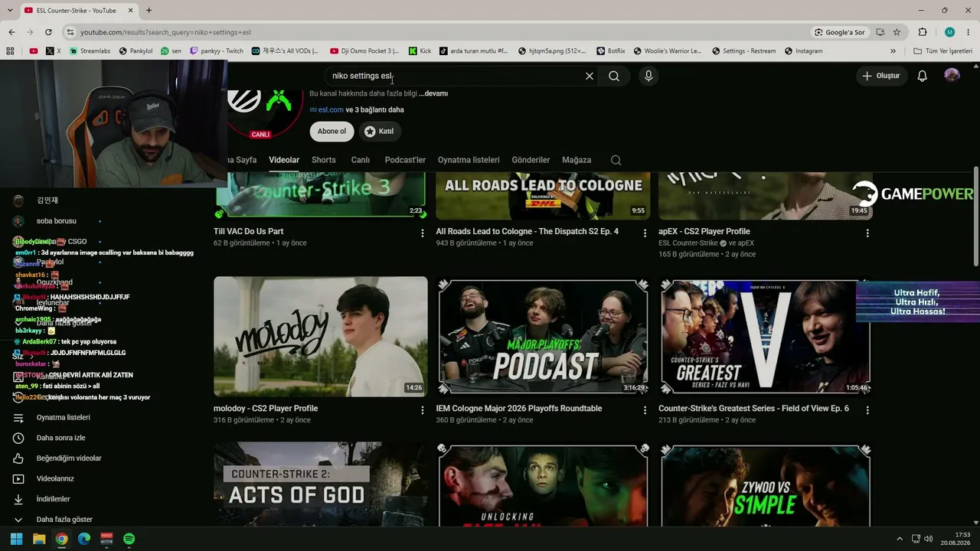Open options for apEX - CS2 Player Profile
The width and height of the screenshot is (980, 551).
(867, 233)
